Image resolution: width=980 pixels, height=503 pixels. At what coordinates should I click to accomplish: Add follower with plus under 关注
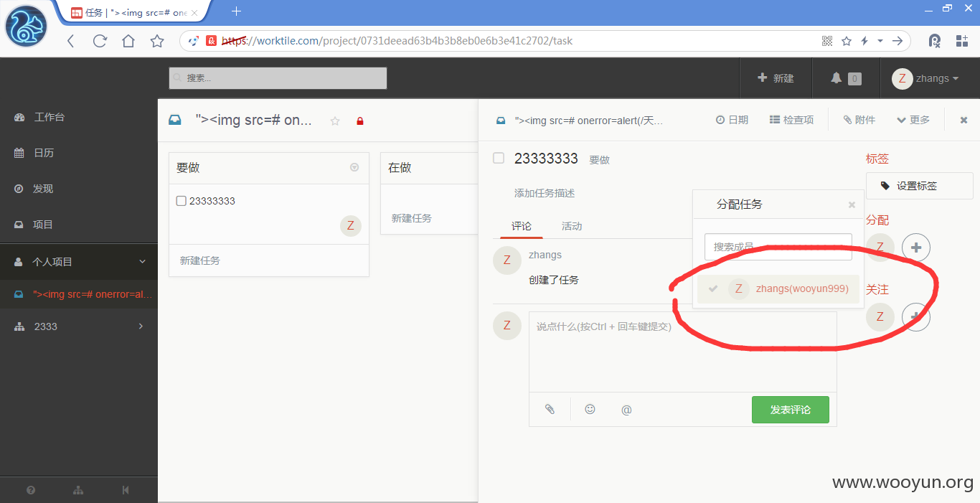[x=916, y=316]
